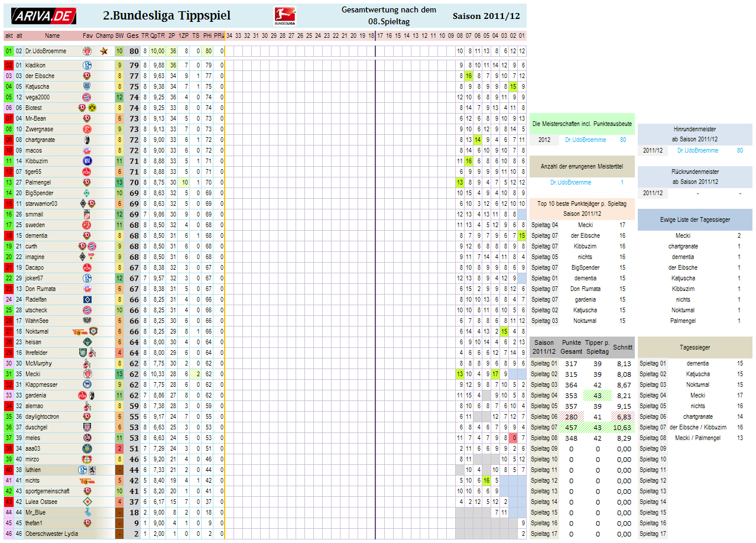
Task: Click the Union crest in nichts's ranking row
Action: pyautogui.click(x=87, y=481)
